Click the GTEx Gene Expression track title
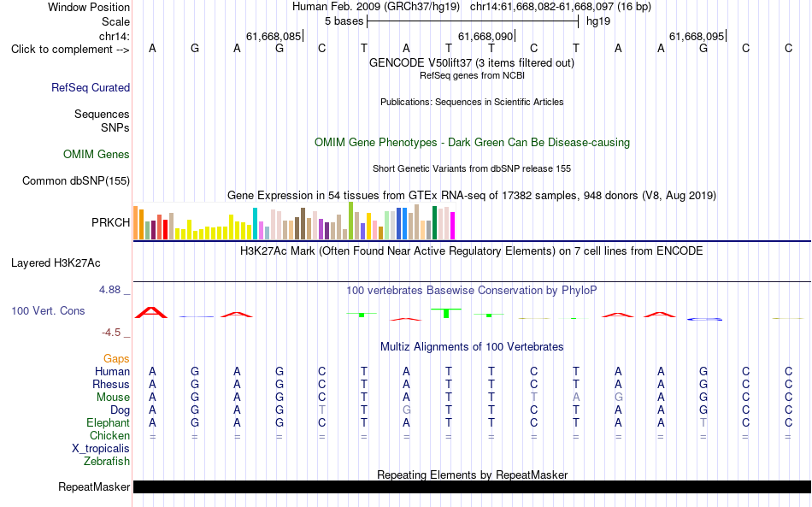The image size is (812, 507). (472, 195)
